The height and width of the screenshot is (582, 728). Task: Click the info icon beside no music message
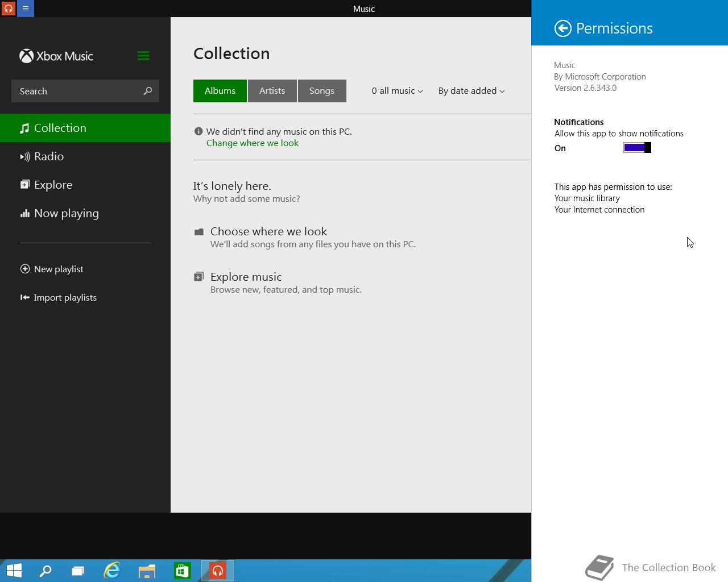[198, 131]
